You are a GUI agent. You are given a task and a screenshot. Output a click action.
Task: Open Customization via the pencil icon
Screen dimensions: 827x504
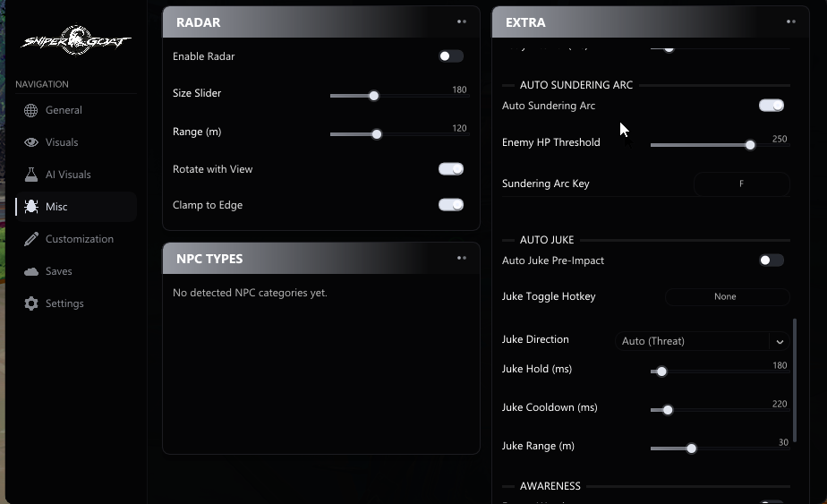[30, 239]
